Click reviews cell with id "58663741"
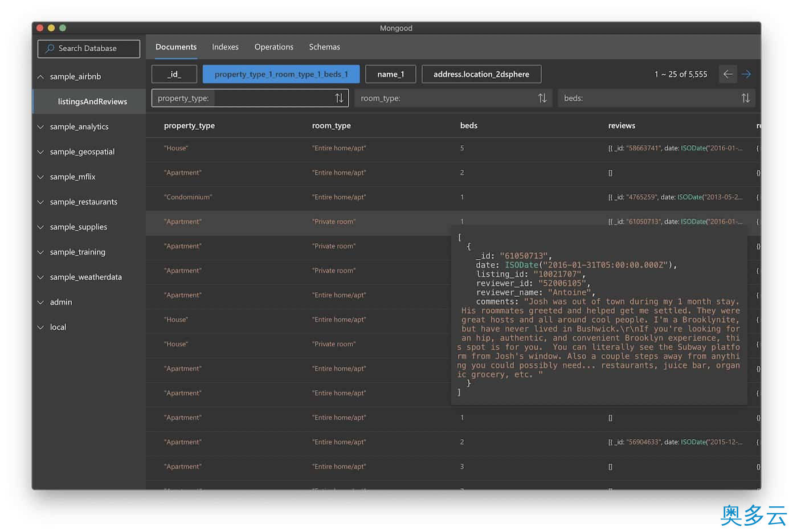 [x=676, y=148]
